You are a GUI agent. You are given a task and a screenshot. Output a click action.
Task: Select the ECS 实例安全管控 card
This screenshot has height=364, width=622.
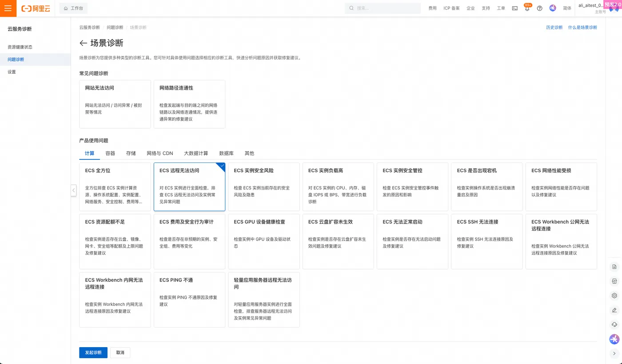tap(413, 187)
